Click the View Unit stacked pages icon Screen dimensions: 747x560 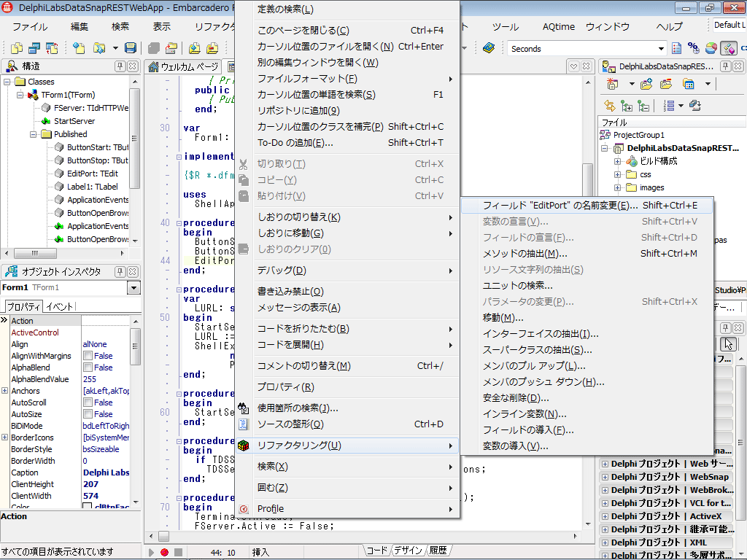pyautogui.click(x=17, y=48)
